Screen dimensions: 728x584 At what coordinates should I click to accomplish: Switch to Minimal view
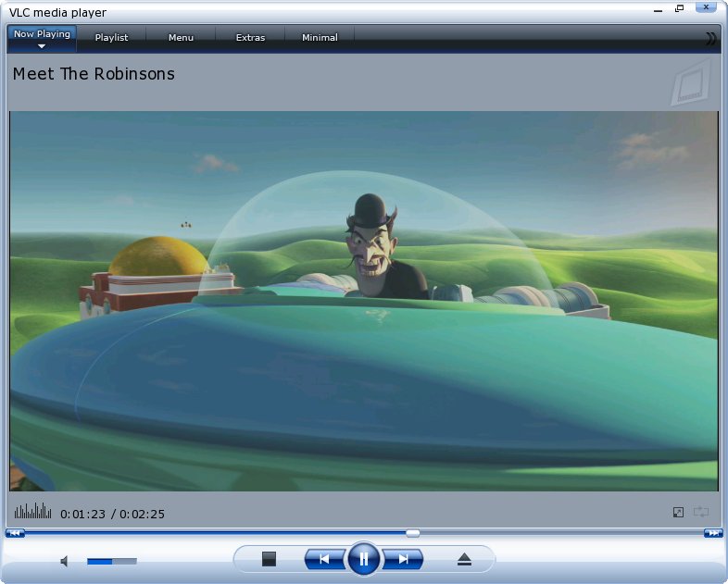coord(320,38)
